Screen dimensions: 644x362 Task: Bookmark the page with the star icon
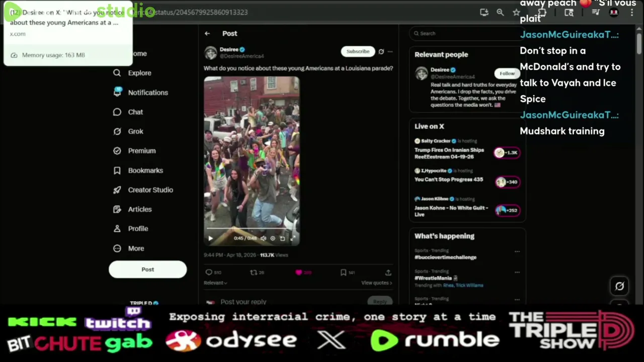click(x=516, y=12)
